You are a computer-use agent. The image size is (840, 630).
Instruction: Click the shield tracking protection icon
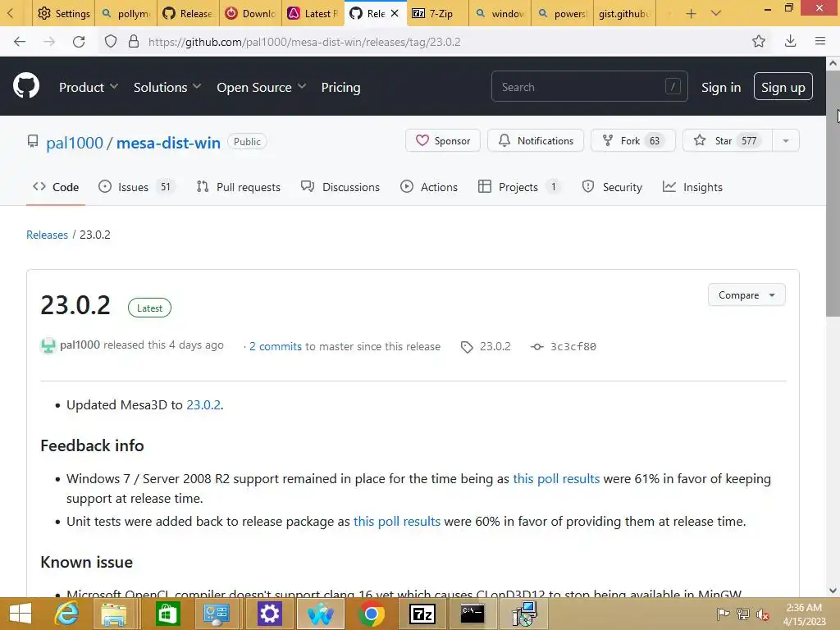(x=111, y=42)
